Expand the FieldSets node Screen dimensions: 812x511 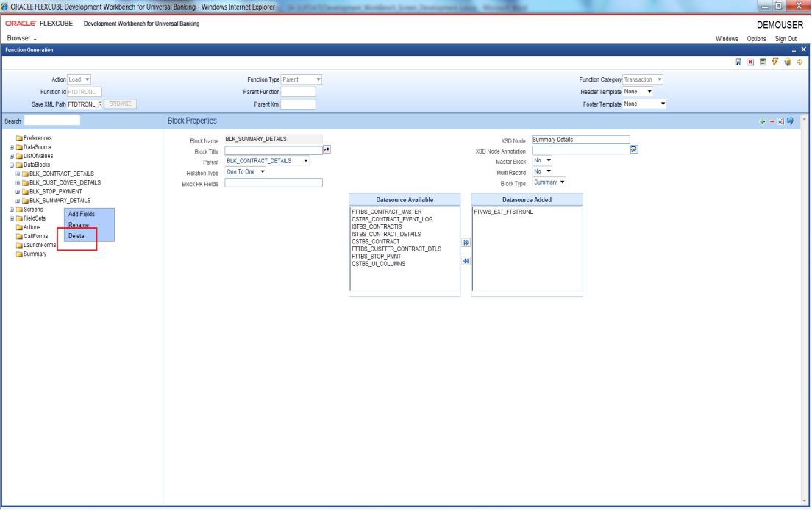(11, 218)
